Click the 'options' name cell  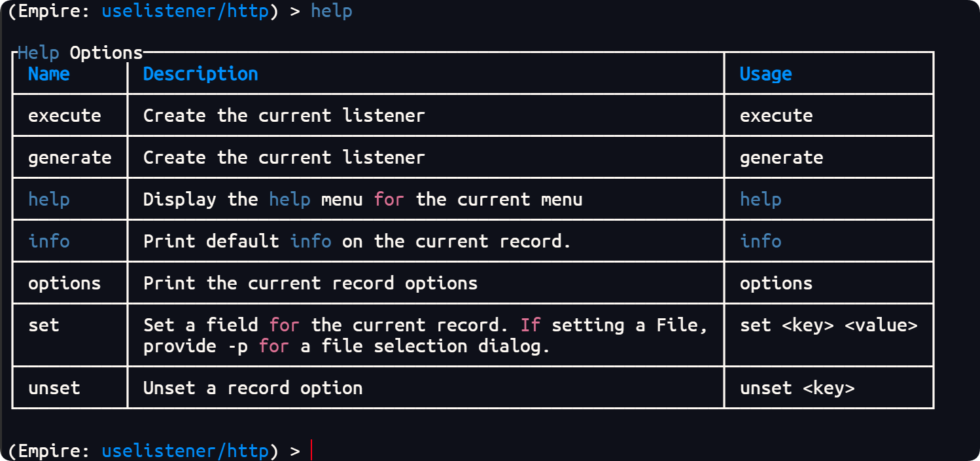pos(65,284)
